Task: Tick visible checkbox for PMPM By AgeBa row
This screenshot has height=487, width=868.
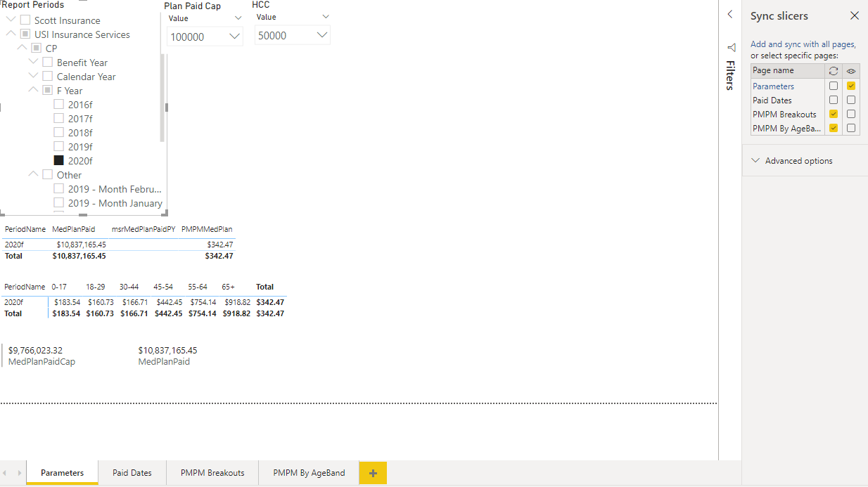Action: click(851, 128)
